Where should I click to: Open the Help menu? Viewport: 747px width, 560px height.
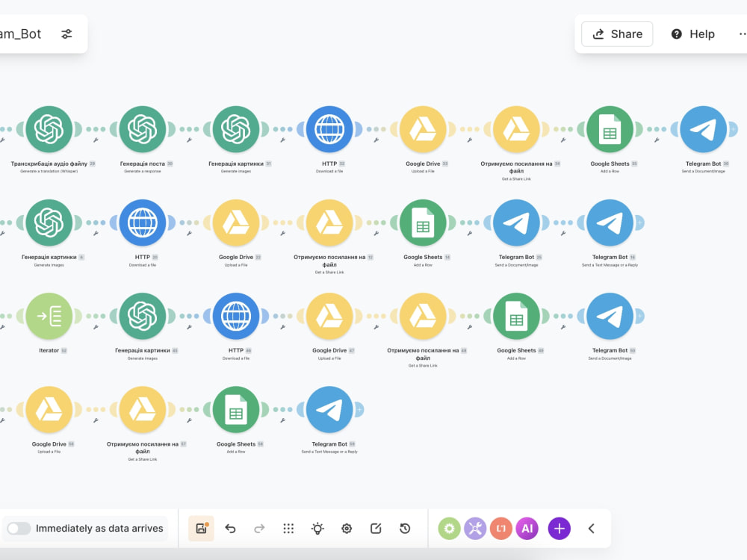coord(692,34)
